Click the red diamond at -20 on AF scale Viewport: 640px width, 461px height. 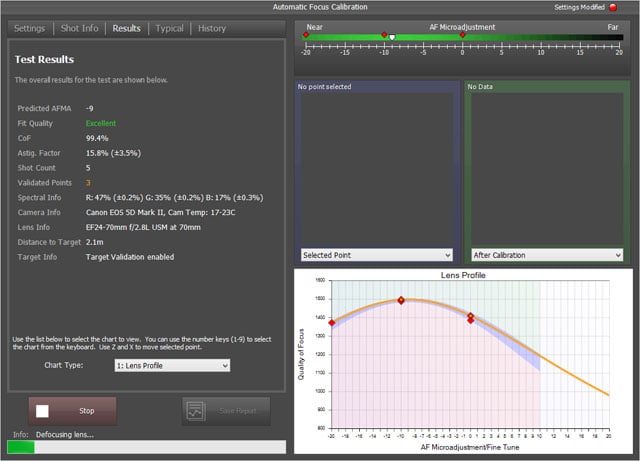(x=306, y=35)
